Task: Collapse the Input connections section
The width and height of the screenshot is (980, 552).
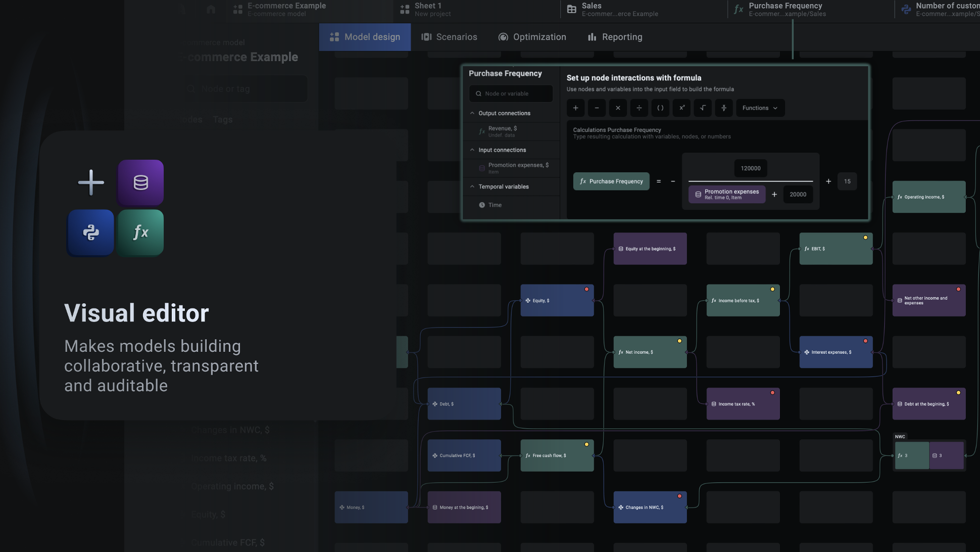Action: click(472, 150)
